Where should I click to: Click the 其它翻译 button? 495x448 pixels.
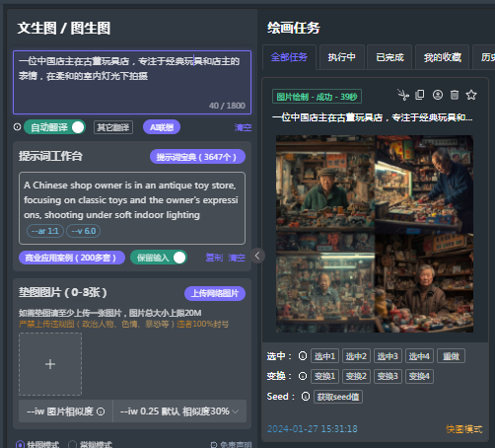(113, 127)
